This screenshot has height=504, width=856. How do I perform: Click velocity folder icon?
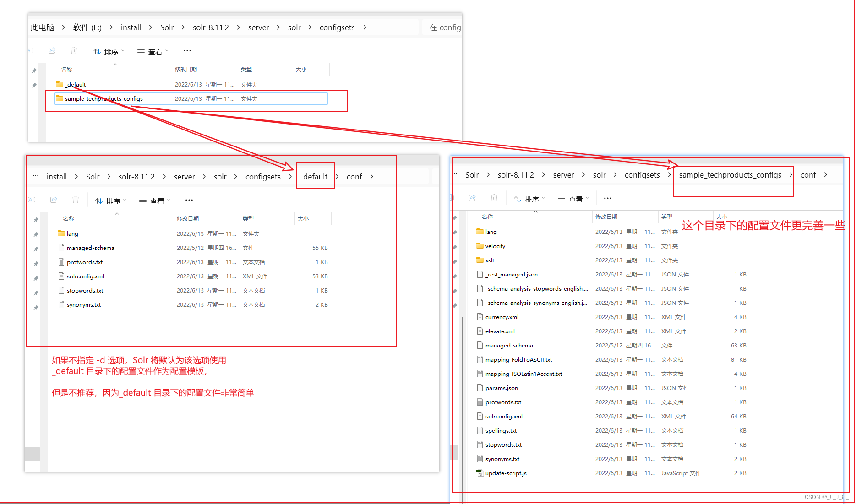480,246
